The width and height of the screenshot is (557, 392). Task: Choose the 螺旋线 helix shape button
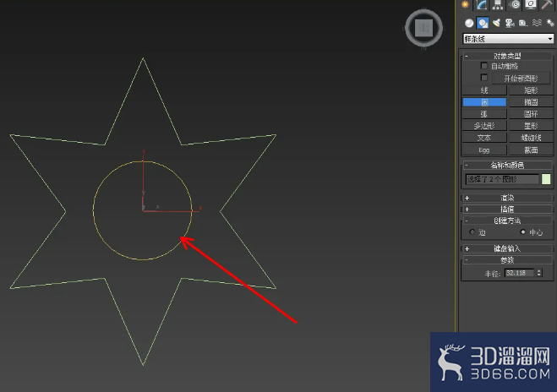[x=531, y=138]
